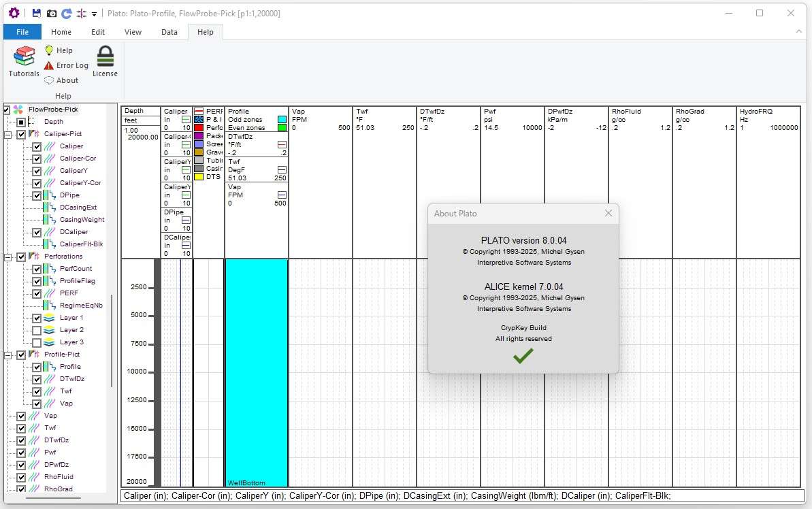Click the About button in ribbon

coord(61,80)
